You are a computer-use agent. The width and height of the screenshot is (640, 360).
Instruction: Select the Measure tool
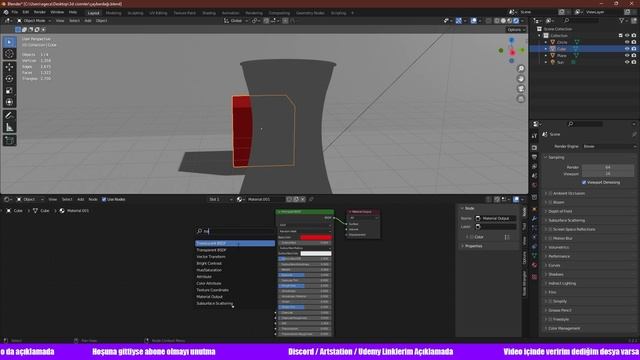pyautogui.click(x=9, y=127)
